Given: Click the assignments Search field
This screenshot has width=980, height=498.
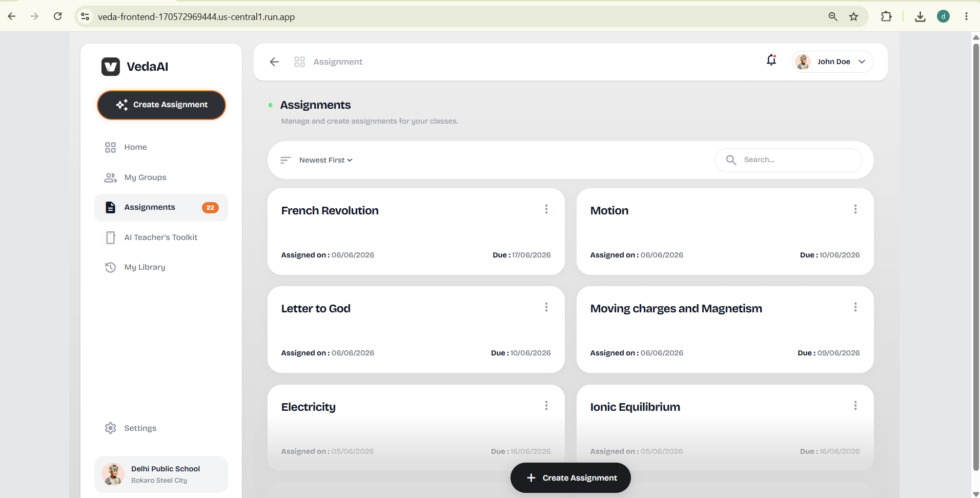Looking at the screenshot, I should pos(789,160).
